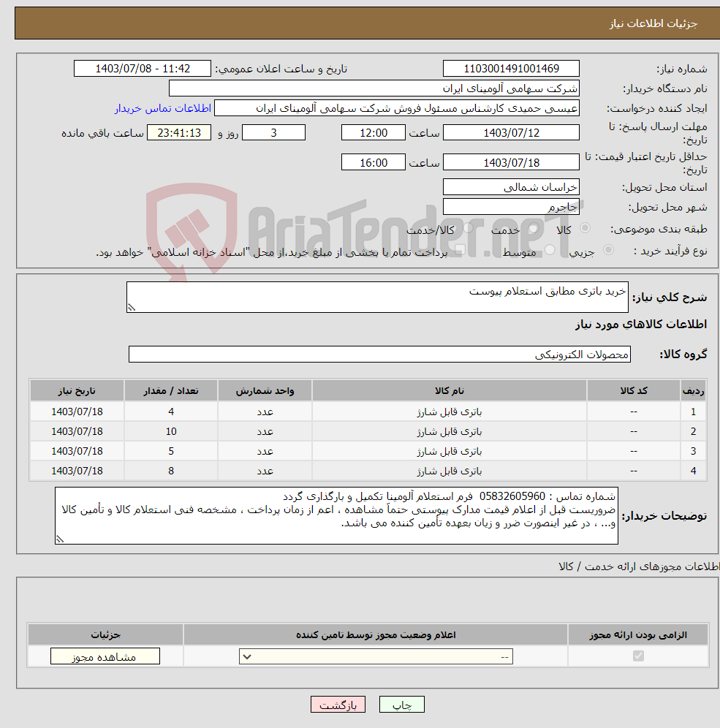The height and width of the screenshot is (728, 720).
Task: Click the need number field 1103001491001469
Action: pyautogui.click(x=511, y=69)
